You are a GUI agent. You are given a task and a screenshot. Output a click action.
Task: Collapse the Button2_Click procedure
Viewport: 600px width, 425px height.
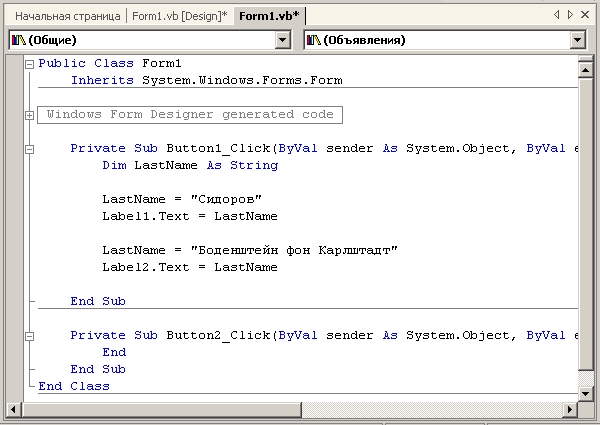pyautogui.click(x=29, y=336)
